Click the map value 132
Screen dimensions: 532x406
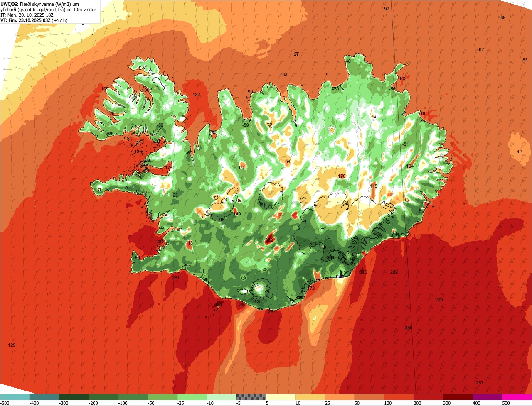[196, 95]
